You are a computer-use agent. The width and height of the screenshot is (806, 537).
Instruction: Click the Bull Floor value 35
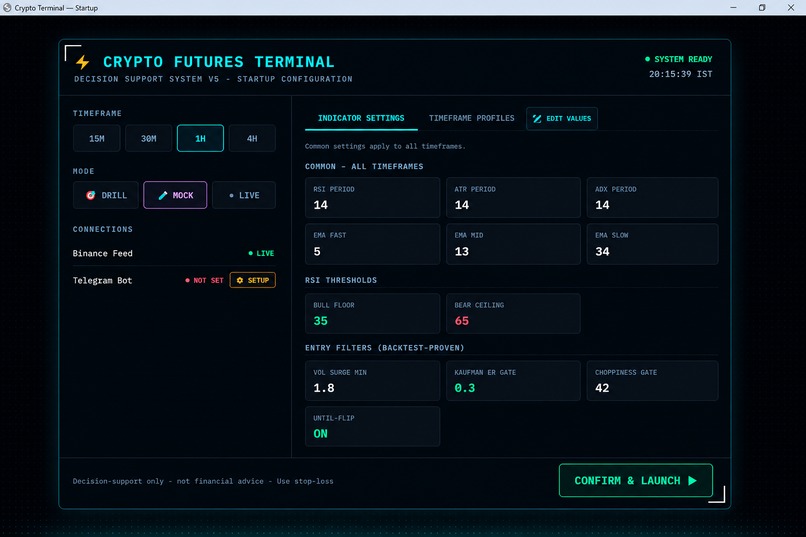(x=321, y=321)
